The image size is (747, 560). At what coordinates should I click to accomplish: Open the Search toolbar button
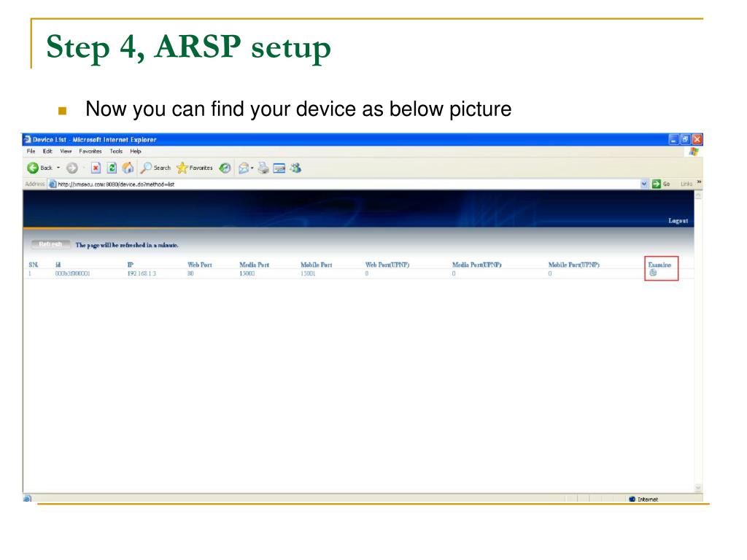point(155,168)
